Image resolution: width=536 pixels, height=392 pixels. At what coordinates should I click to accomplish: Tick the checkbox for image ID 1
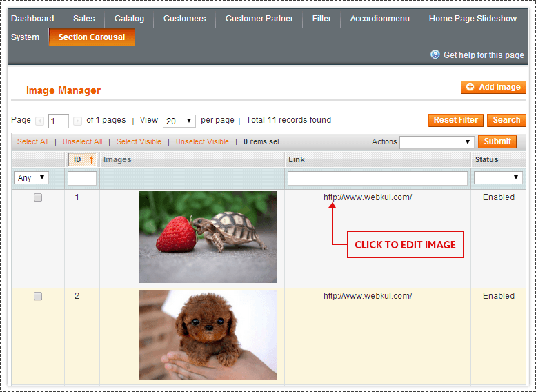pos(38,197)
